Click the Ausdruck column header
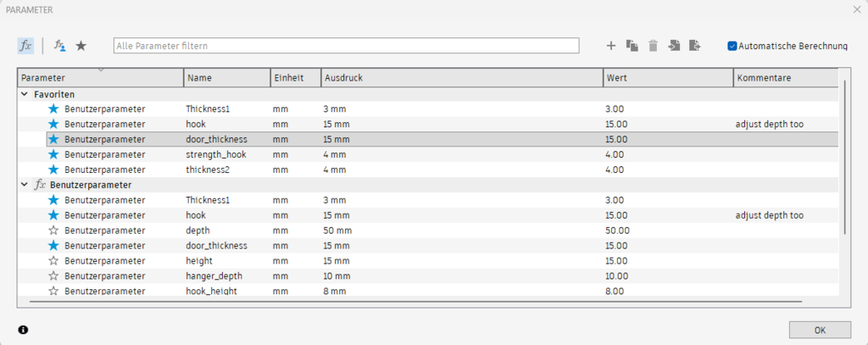 point(460,78)
